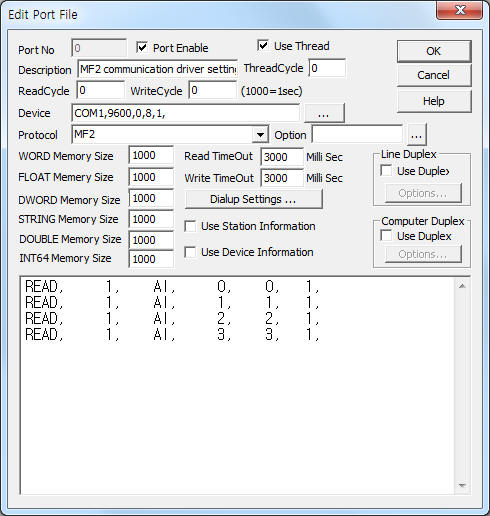Click the STRING Memory Size field
Viewport: 490px width, 516px height.
[x=151, y=219]
